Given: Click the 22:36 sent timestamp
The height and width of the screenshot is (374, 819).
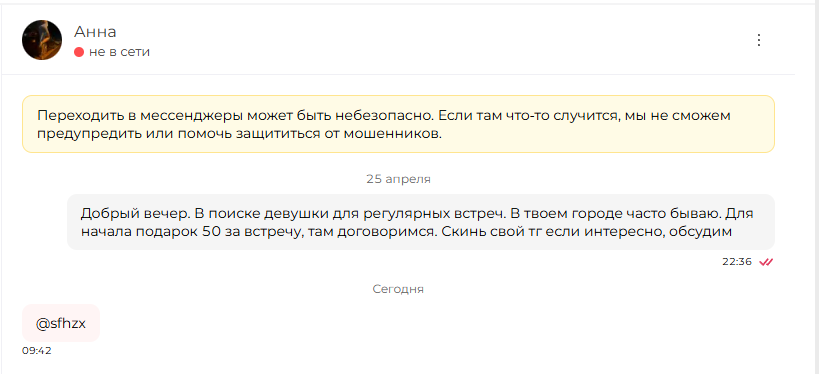Looking at the screenshot, I should click(x=737, y=262).
